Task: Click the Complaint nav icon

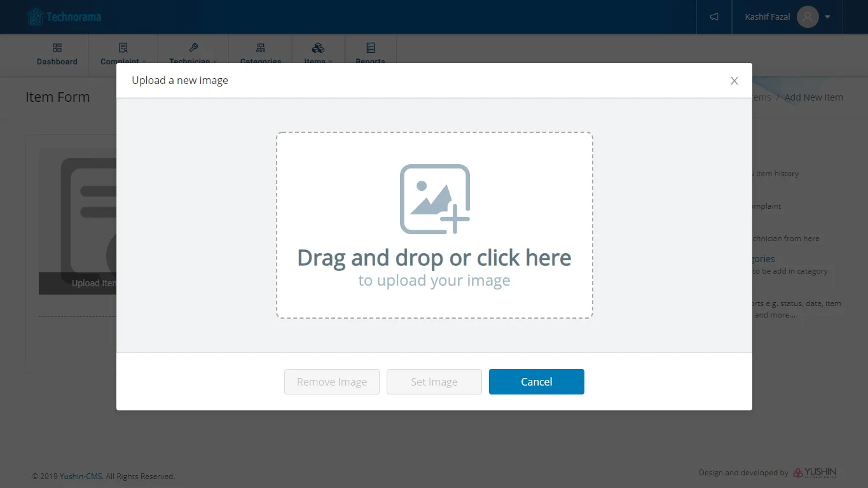Action: (123, 48)
